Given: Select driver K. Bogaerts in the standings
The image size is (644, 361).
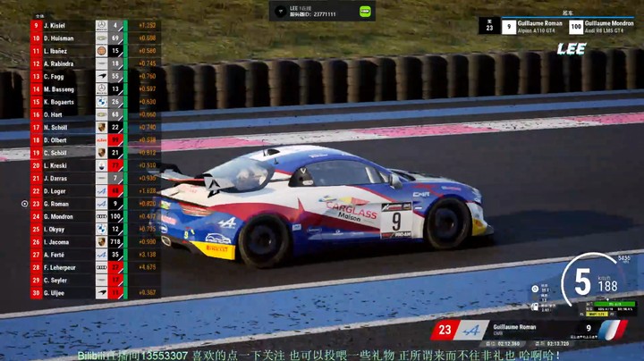Looking at the screenshot, I should click(59, 102).
